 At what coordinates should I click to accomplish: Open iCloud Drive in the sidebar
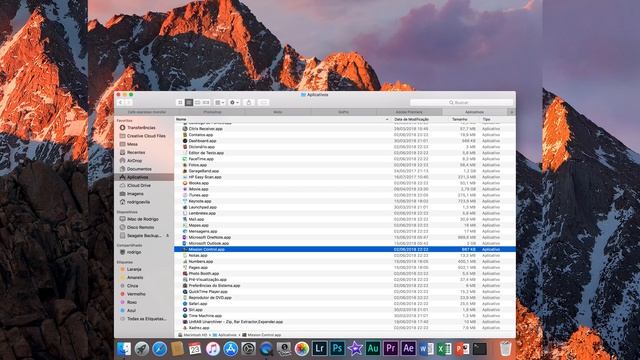pyautogui.click(x=138, y=185)
